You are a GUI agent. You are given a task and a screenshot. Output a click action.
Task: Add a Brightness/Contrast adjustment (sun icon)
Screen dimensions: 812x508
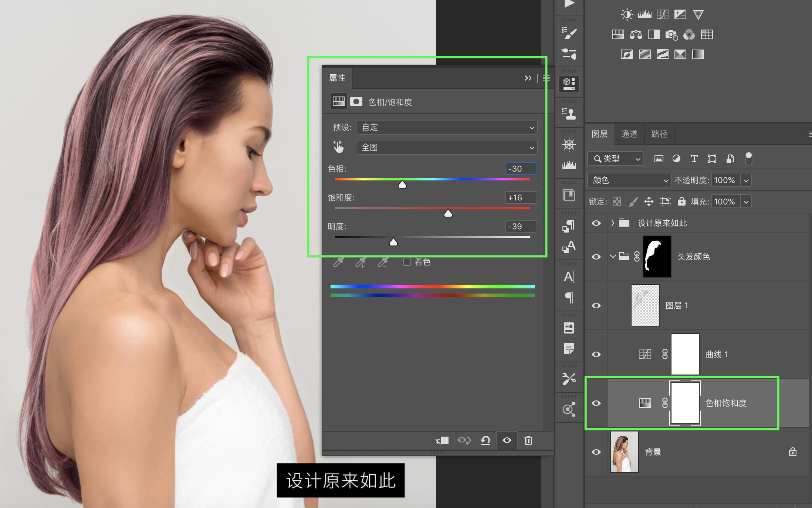[x=627, y=15]
